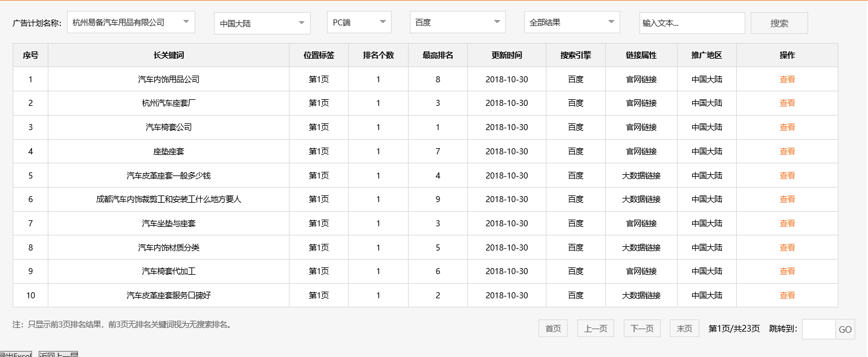Image resolution: width=868 pixels, height=357 pixels.
Task: Click 查看 for 汽车皮革座套服务口碑好
Action: point(787,295)
